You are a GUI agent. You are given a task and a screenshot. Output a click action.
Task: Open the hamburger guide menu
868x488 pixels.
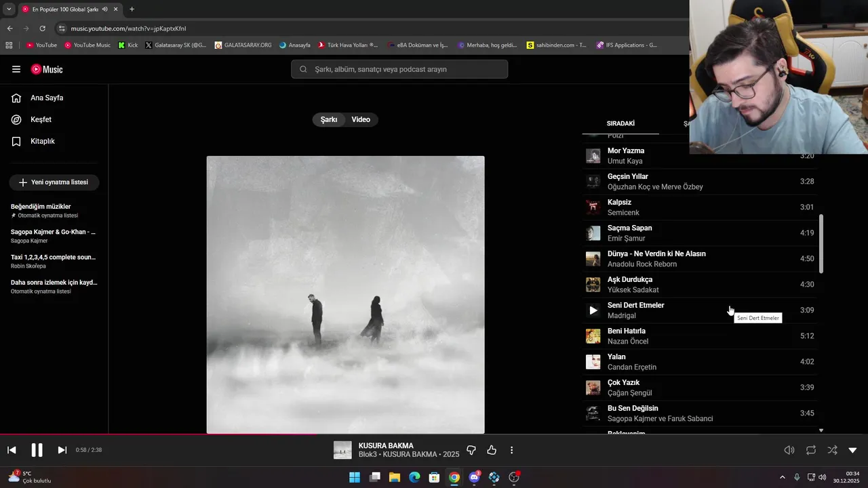pyautogui.click(x=16, y=69)
